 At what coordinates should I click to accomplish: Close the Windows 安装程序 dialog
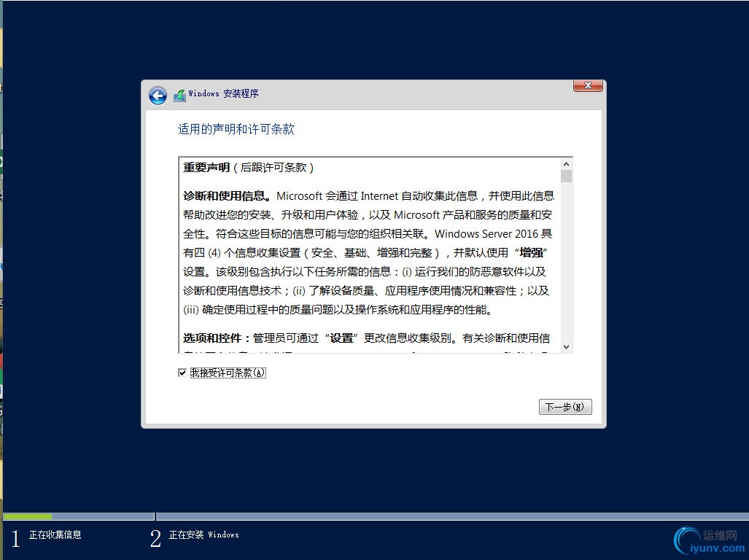588,85
